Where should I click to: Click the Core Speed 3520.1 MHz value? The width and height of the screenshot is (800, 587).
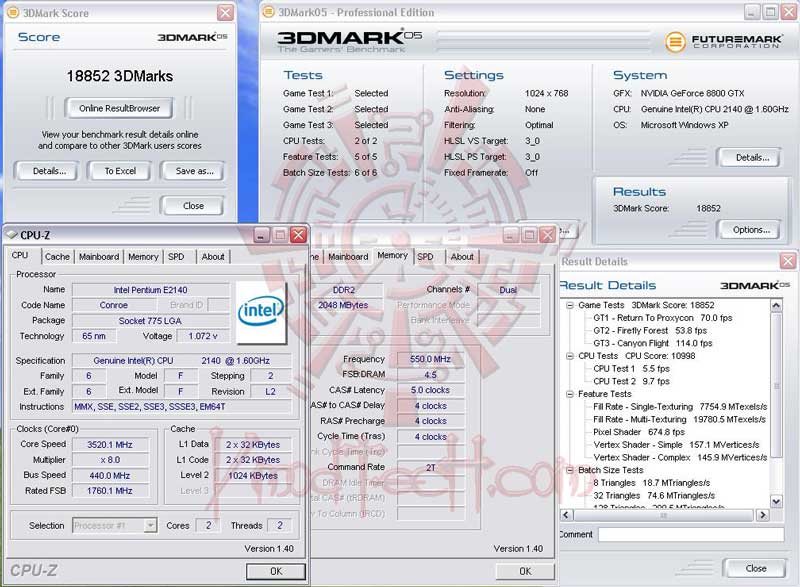click(x=110, y=445)
